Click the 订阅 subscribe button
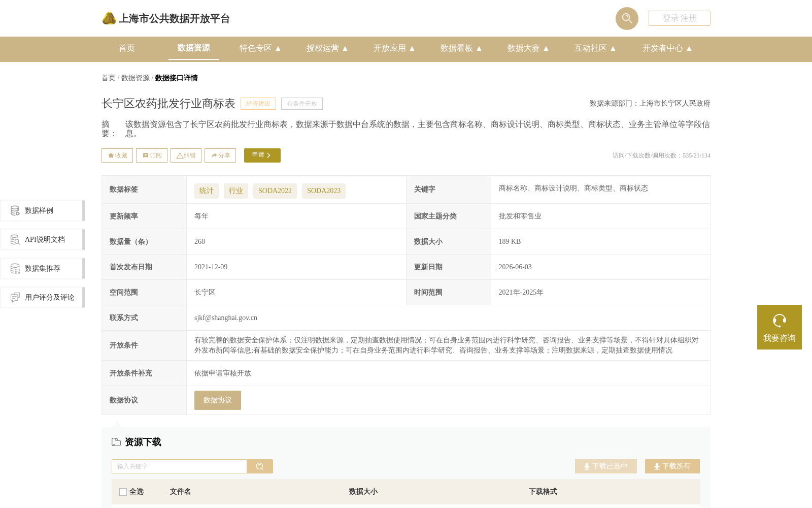The image size is (812, 508). (152, 155)
